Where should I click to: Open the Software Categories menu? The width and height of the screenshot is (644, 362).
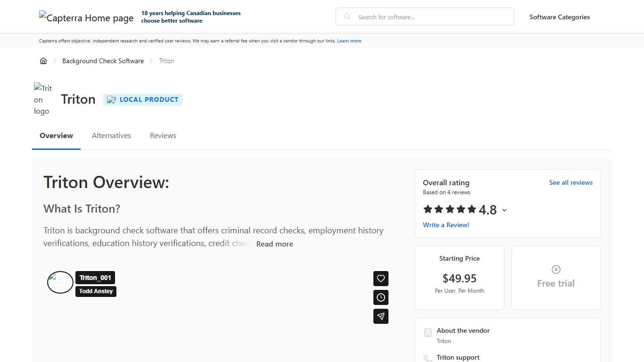click(x=560, y=17)
